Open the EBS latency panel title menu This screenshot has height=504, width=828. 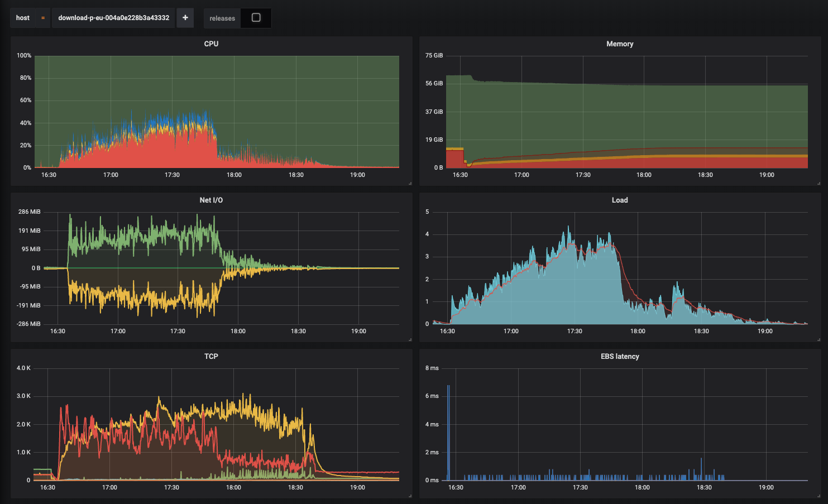tap(620, 356)
